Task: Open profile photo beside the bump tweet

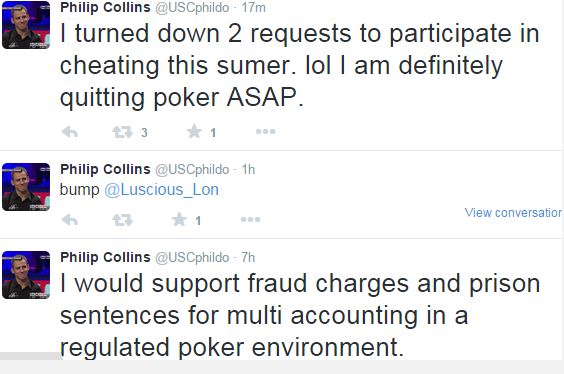Action: coord(26,187)
